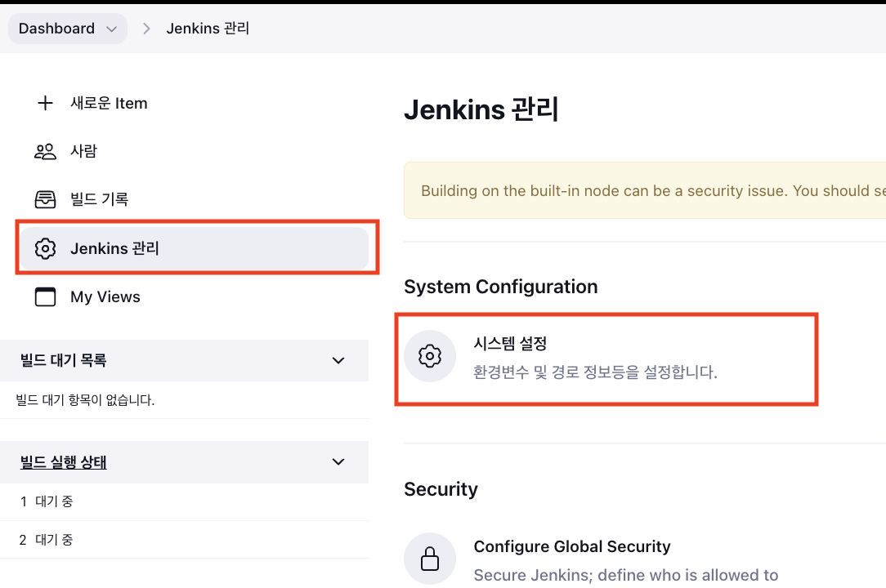
Task: Collapse the 빌드 실행 상태 section chevron
Action: pyautogui.click(x=338, y=462)
